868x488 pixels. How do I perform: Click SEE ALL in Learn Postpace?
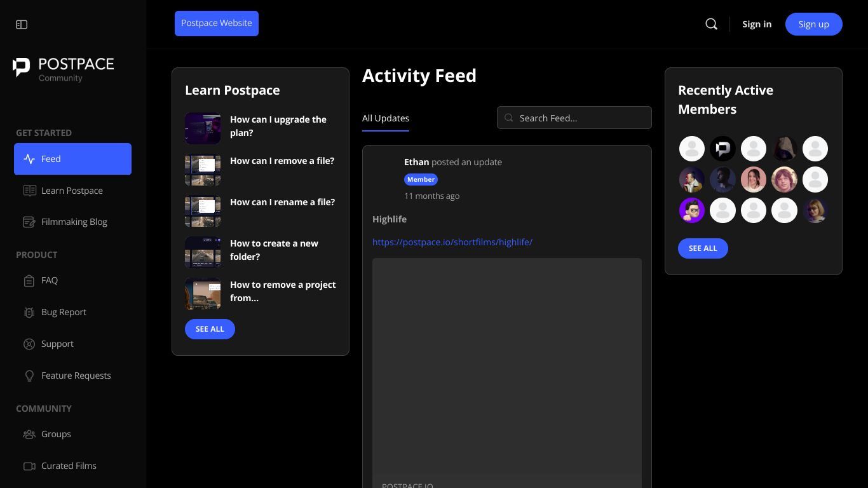tap(210, 329)
